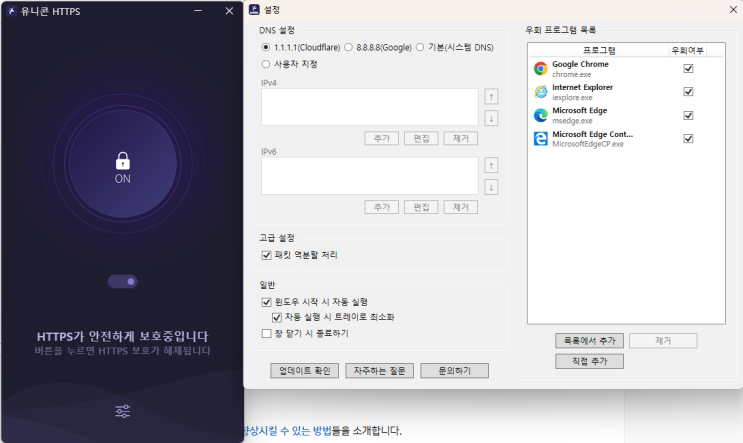Screen dimensions: 743x443
Task: Uncheck bypass for MicrosoftEdgeCP.exe
Action: pyautogui.click(x=689, y=138)
